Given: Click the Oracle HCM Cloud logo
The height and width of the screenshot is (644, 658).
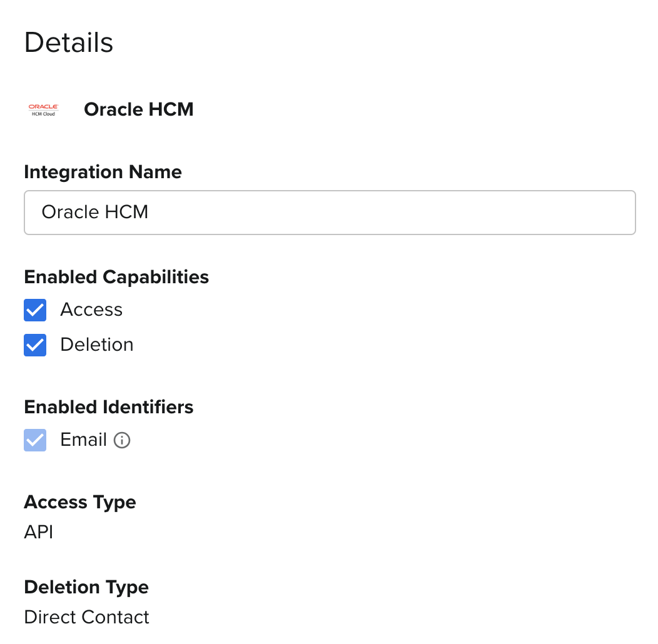Looking at the screenshot, I should (43, 110).
